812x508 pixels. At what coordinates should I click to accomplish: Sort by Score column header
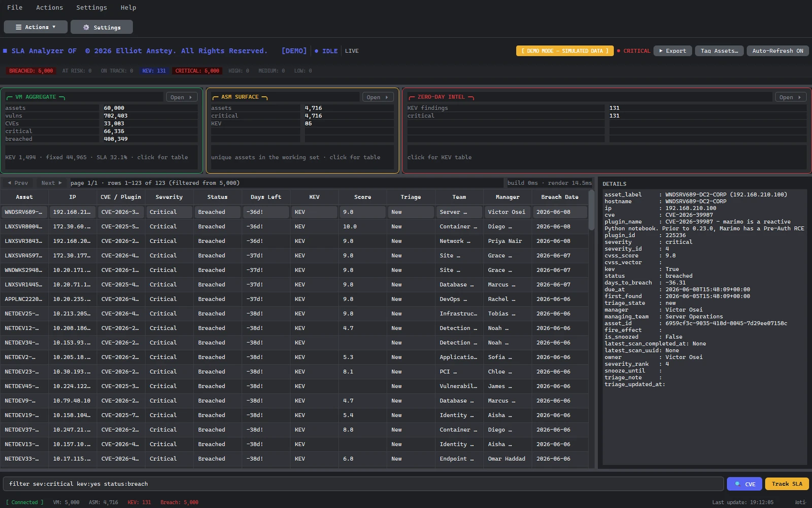[362, 197]
